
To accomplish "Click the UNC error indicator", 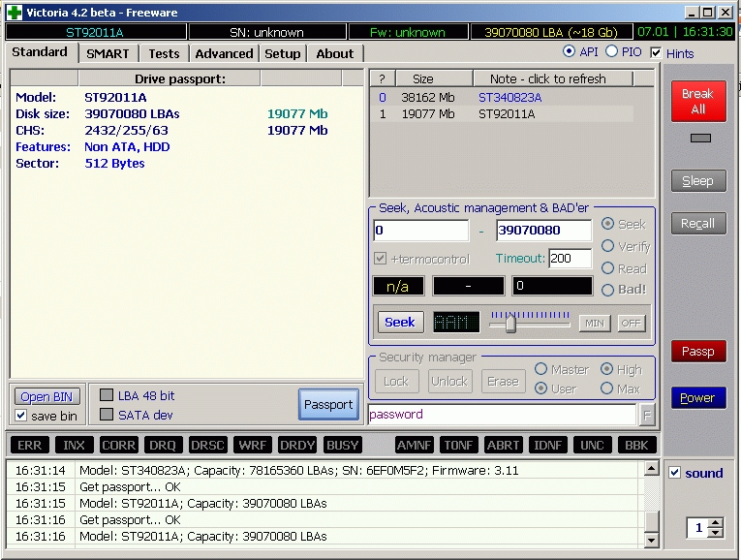I will click(x=592, y=445).
